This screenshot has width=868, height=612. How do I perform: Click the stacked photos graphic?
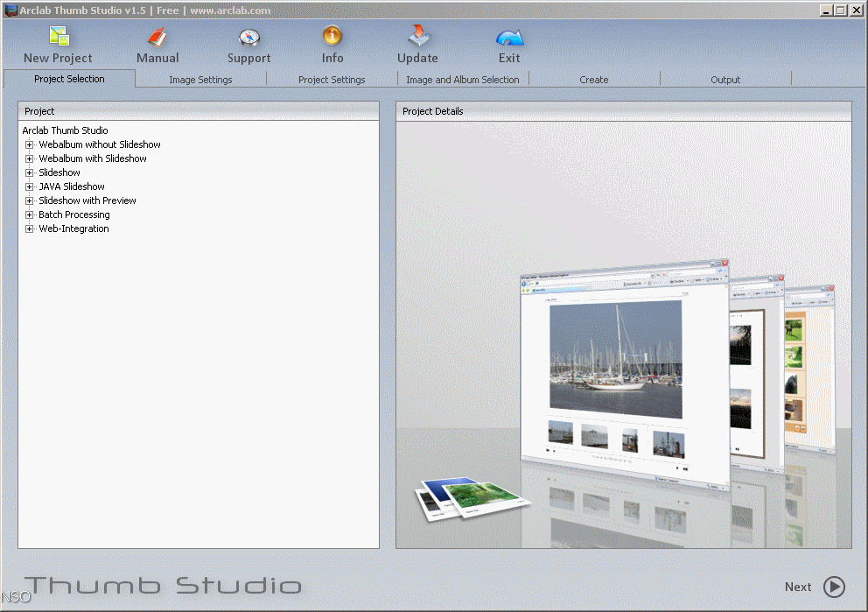(472, 498)
